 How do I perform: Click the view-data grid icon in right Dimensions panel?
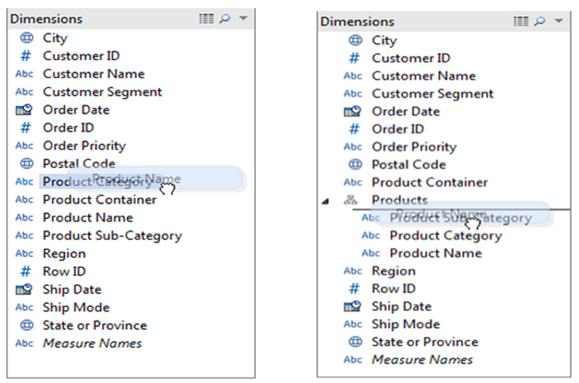tap(521, 21)
